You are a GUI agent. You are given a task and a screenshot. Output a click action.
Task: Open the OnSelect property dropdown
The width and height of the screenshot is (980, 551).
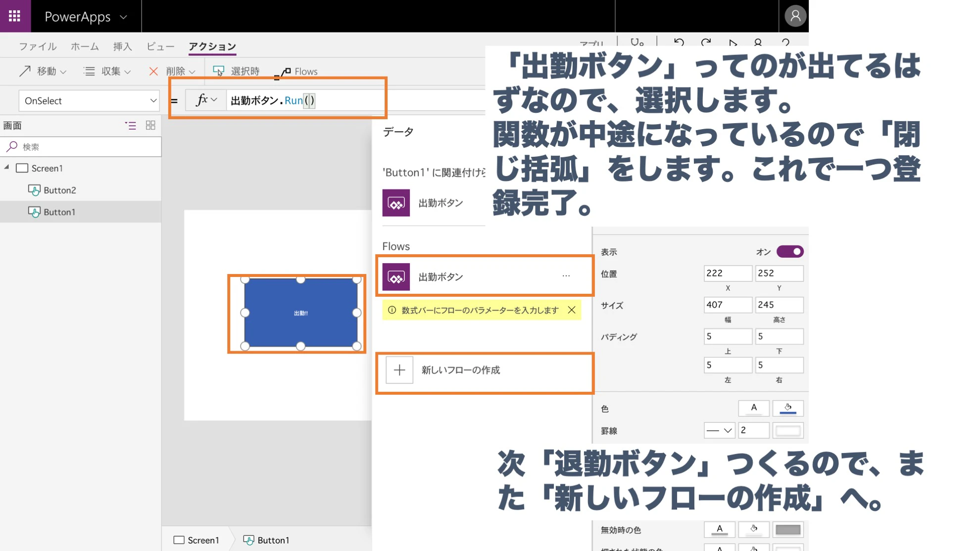(x=89, y=100)
